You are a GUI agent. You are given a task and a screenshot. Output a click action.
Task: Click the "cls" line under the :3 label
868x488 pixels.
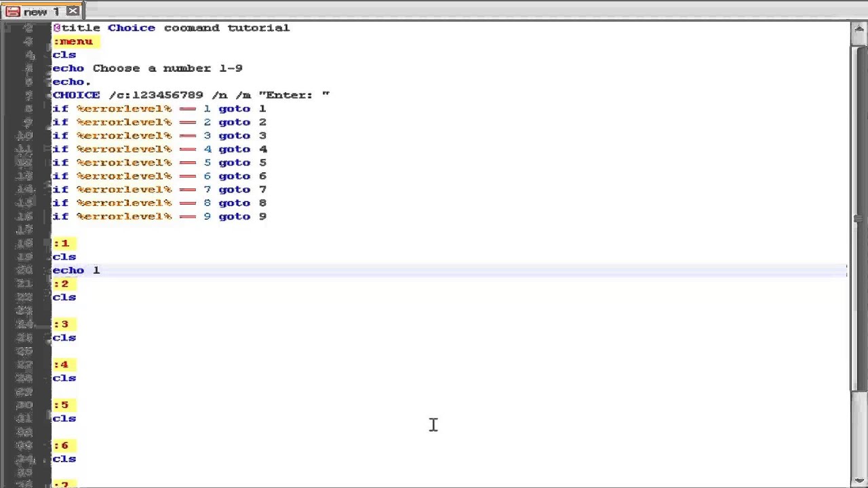[64, 338]
